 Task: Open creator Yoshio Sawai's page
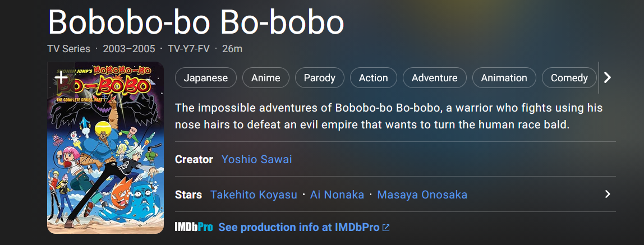(257, 159)
